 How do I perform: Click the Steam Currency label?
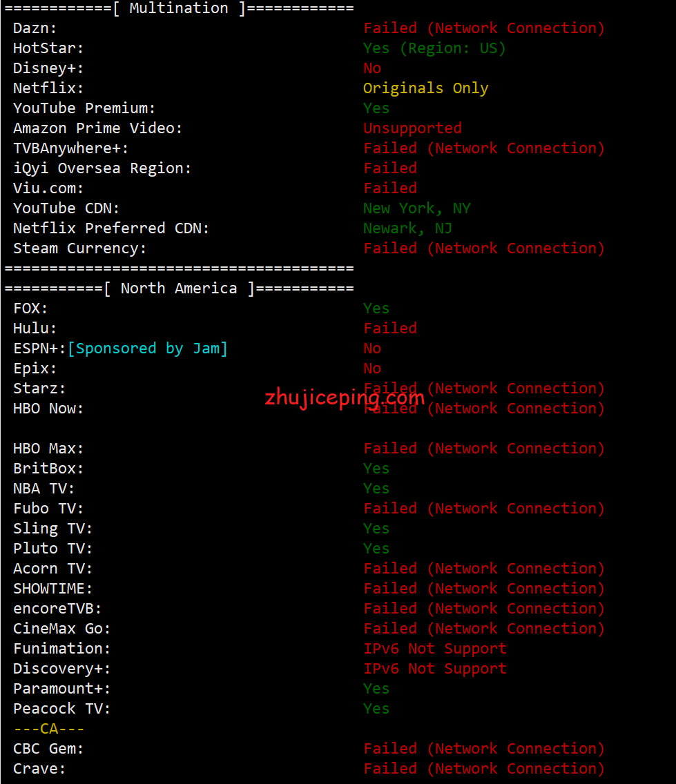(79, 248)
